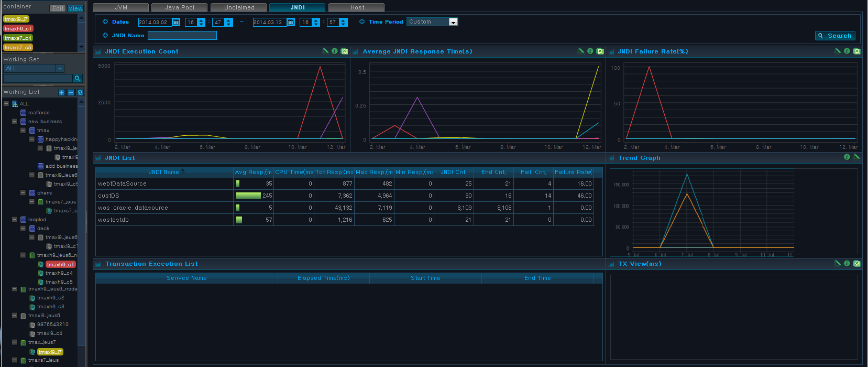Open chart settings for JNDI Failure Rate
The width and height of the screenshot is (868, 367).
coord(838,51)
